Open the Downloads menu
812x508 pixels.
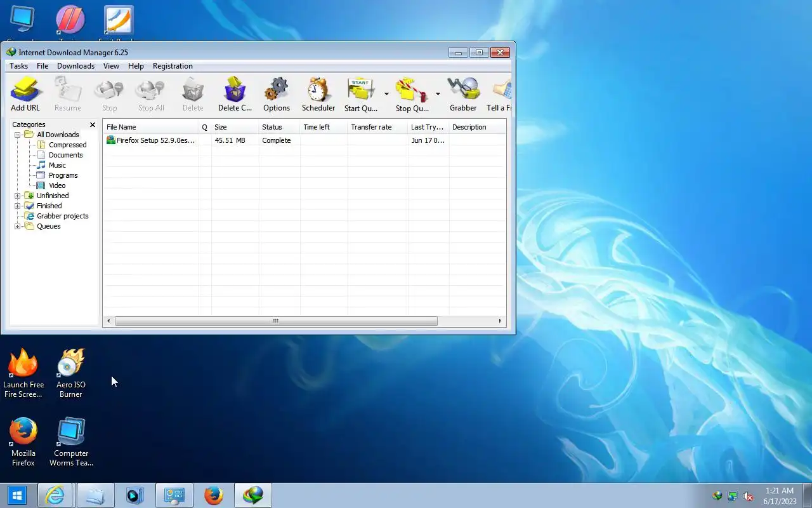(75, 66)
